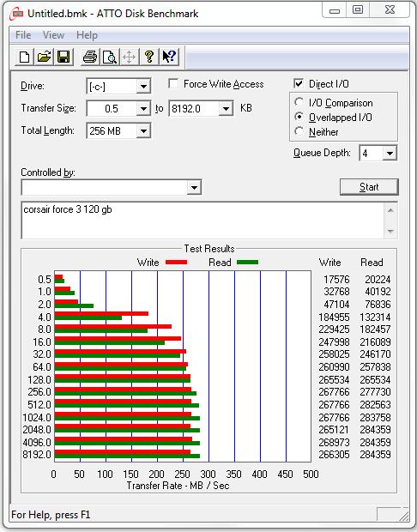
Task: Enable the Force Write Access checkbox
Action: (x=173, y=84)
